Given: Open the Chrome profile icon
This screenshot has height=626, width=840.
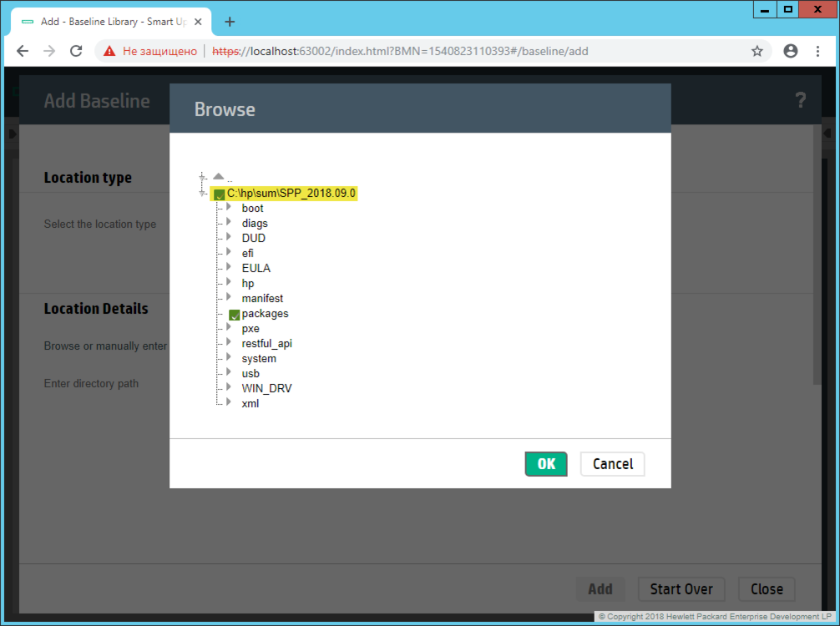Looking at the screenshot, I should coord(790,52).
